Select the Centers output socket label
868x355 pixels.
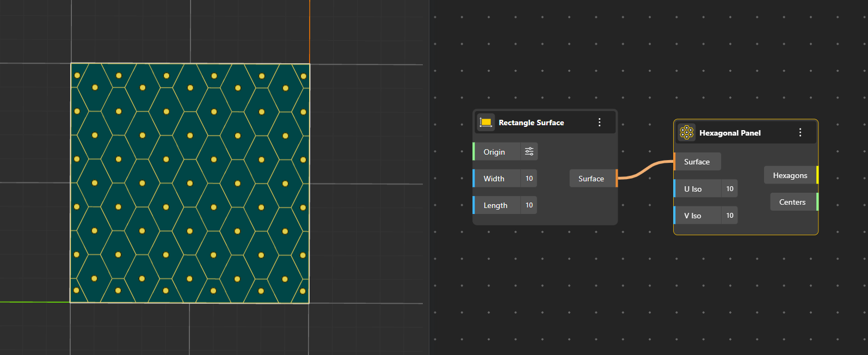click(792, 202)
